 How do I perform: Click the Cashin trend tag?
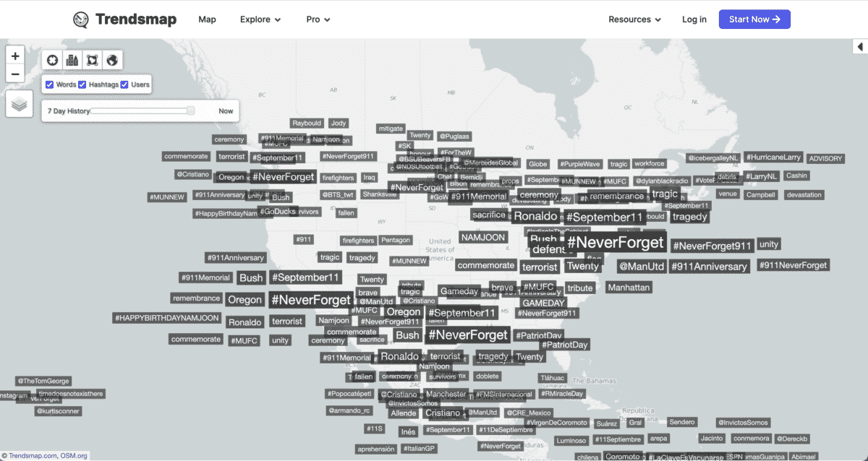coord(796,176)
